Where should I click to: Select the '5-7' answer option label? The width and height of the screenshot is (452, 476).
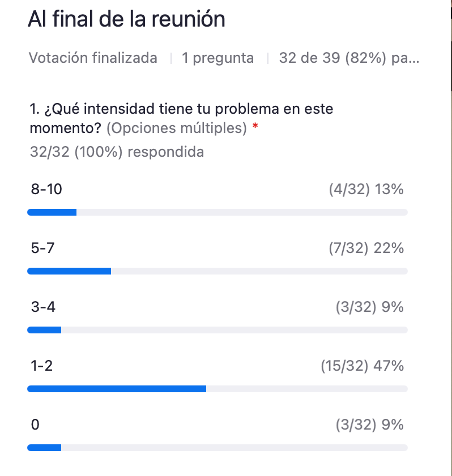coord(42,248)
